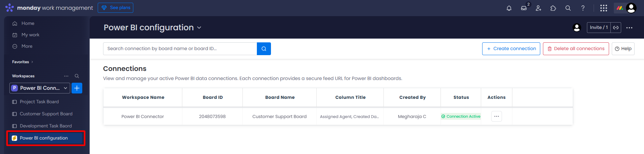
Task: Click the Workspaces label
Action: [x=23, y=76]
